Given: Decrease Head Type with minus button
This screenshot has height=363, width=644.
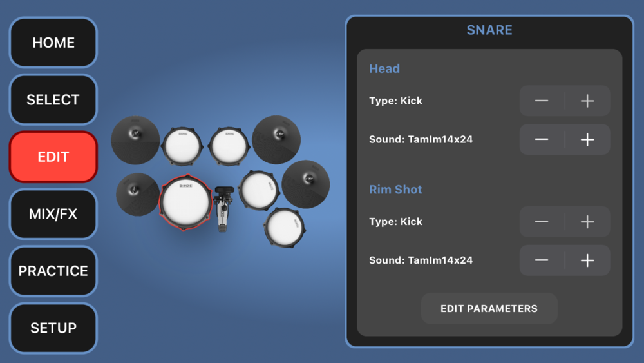Looking at the screenshot, I should pos(542,101).
